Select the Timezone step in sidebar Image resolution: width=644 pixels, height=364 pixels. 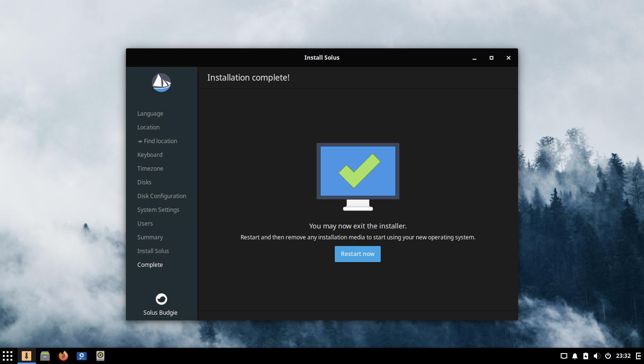pyautogui.click(x=150, y=169)
